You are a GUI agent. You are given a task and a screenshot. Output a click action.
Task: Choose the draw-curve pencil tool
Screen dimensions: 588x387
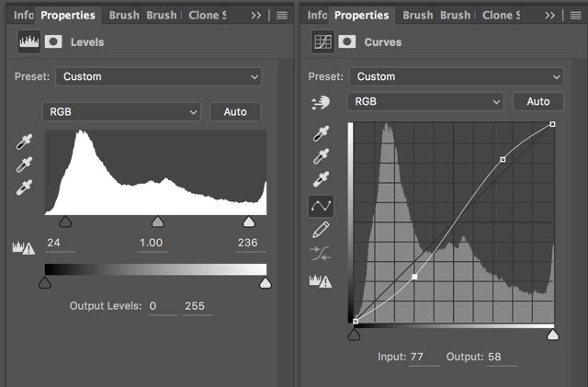(x=321, y=230)
